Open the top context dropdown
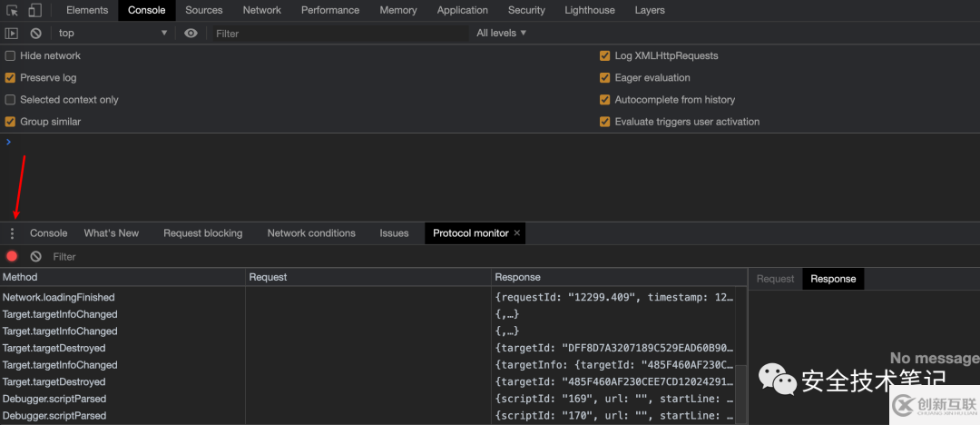This screenshot has width=980, height=425. [113, 34]
